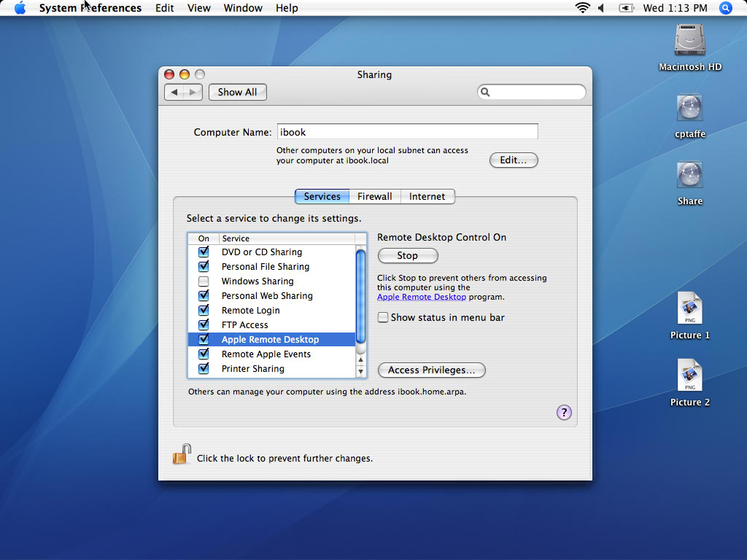
Task: Uncheck FTP Access service
Action: point(204,324)
